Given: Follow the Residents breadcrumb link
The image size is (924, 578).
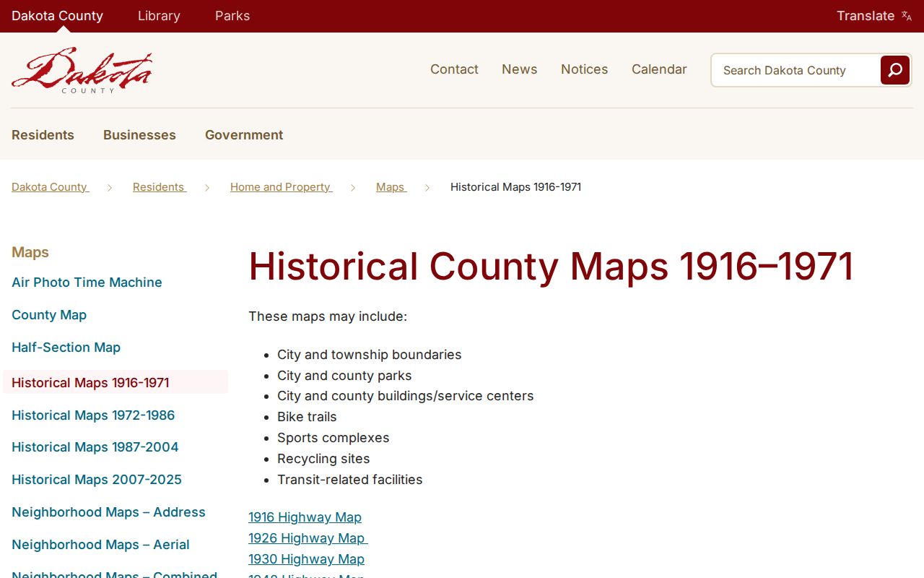Looking at the screenshot, I should 159,187.
